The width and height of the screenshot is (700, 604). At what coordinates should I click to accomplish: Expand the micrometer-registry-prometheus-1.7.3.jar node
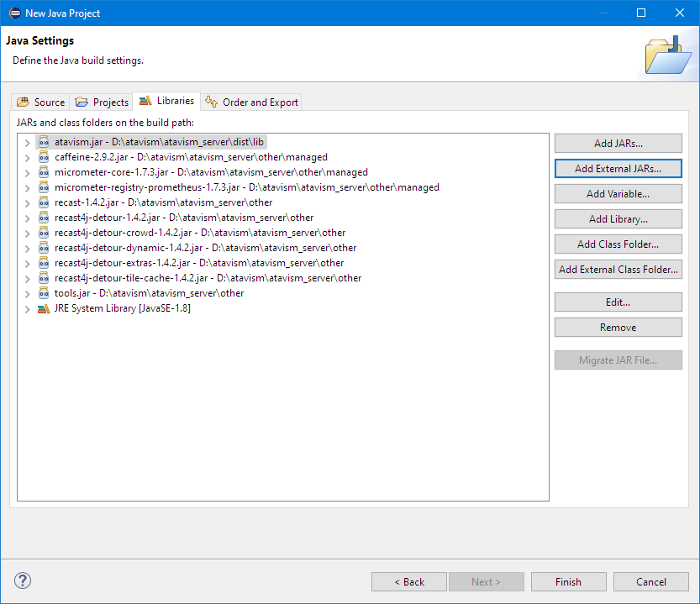pos(27,187)
